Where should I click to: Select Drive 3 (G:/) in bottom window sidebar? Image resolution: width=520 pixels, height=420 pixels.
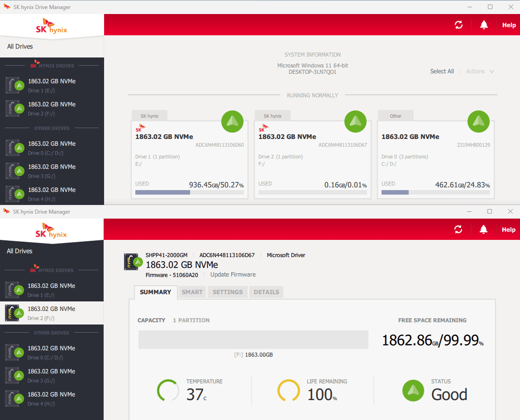(52, 376)
